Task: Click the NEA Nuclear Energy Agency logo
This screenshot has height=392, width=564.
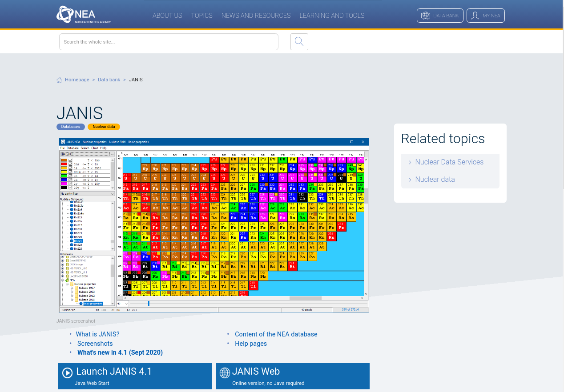Action: pos(84,15)
